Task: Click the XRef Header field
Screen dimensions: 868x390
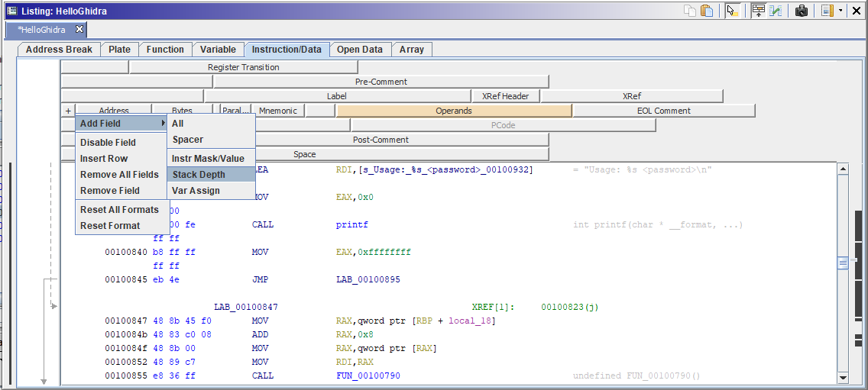Action: pyautogui.click(x=505, y=95)
